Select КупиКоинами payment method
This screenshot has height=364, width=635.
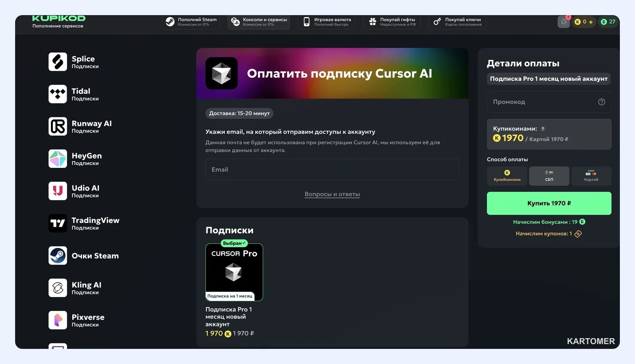(507, 176)
